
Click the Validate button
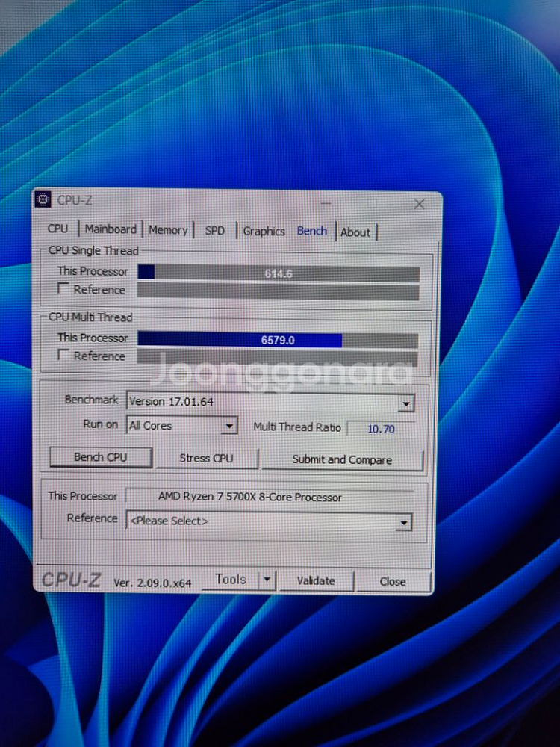(316, 580)
